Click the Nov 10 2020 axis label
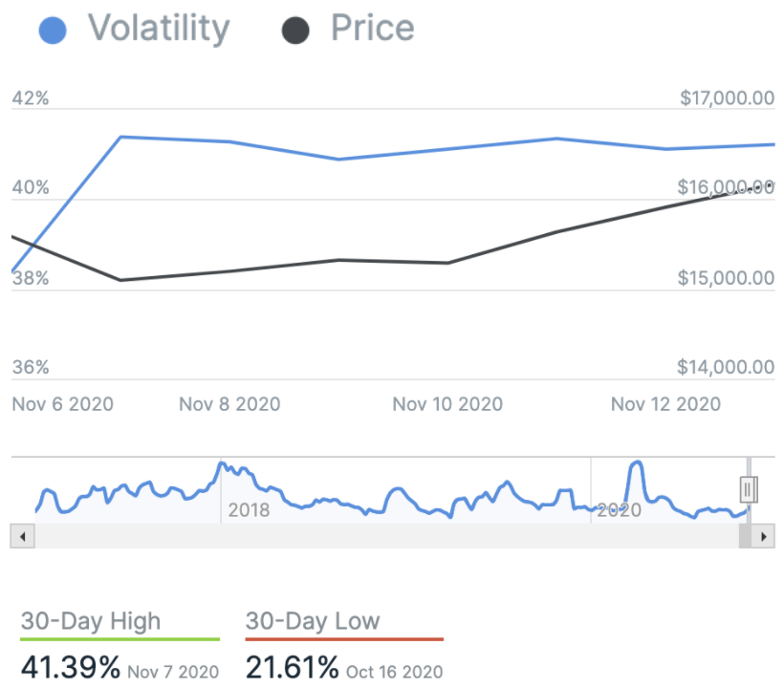This screenshot has width=784, height=688. [x=447, y=404]
